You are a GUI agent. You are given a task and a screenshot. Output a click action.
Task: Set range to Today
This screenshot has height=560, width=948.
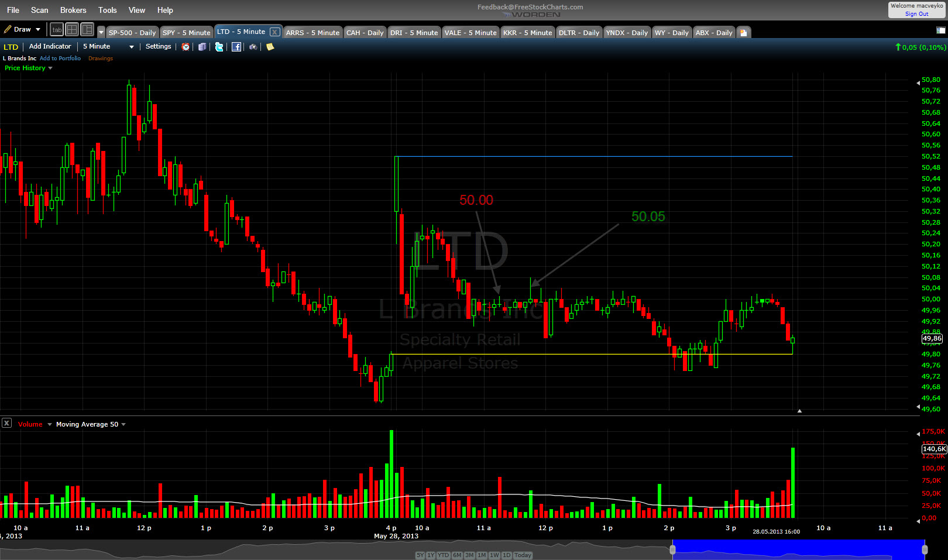click(523, 555)
